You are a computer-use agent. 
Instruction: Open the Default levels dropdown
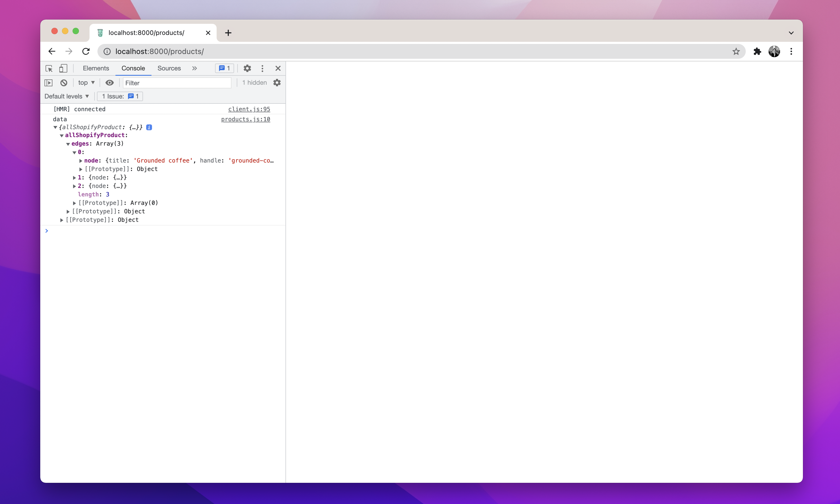pyautogui.click(x=66, y=96)
